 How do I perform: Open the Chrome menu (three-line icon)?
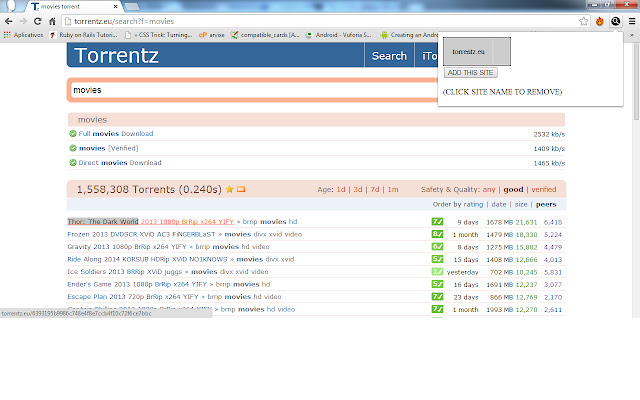tap(631, 20)
